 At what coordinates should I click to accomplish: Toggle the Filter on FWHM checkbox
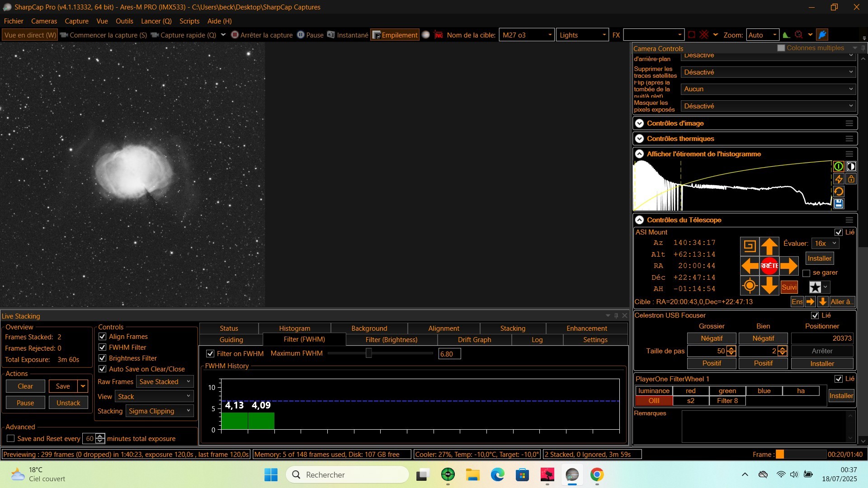[210, 354]
